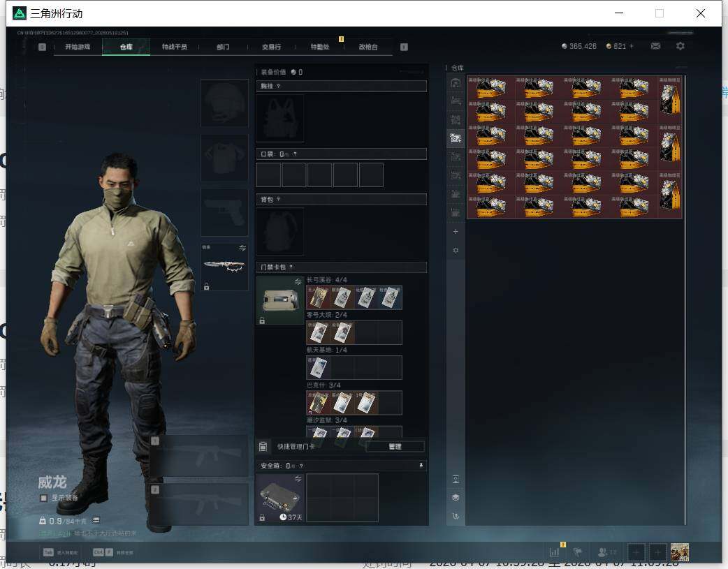Select first keycard in 零号大坝 row
The image size is (728, 569).
318,333
